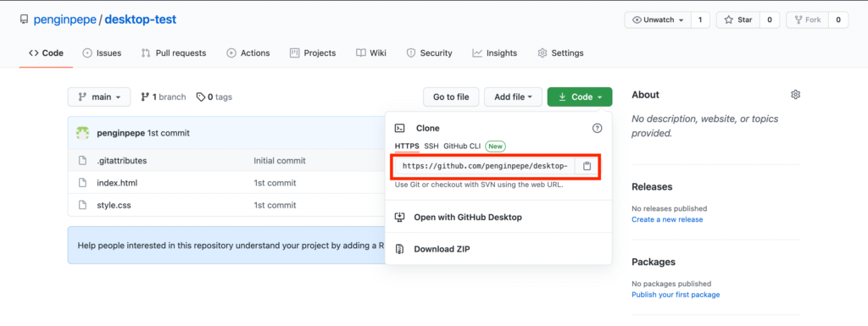View the 0 tags link
This screenshot has width=868, height=326.
tap(214, 97)
